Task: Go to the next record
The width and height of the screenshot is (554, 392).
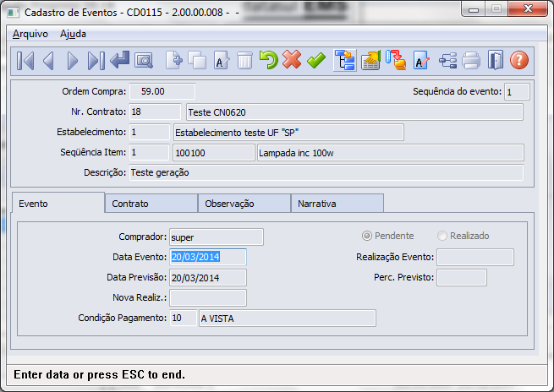Action: coord(72,61)
